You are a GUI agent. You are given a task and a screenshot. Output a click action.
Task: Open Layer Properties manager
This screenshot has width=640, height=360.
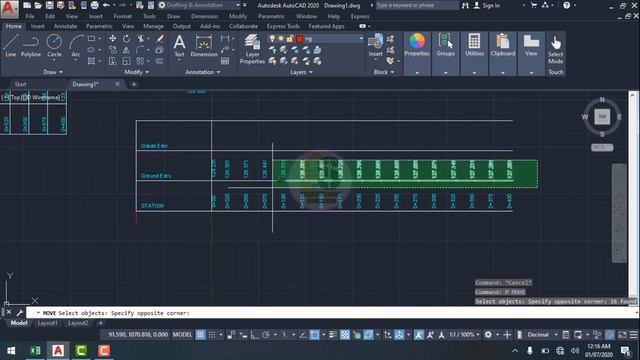pyautogui.click(x=252, y=49)
